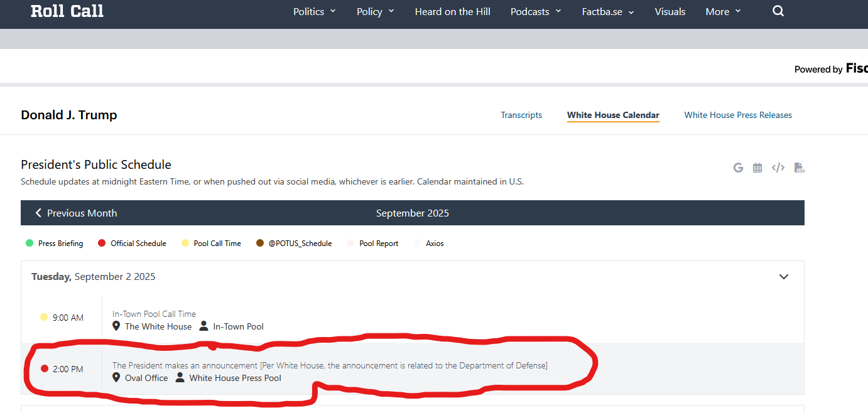Click the President's Public Schedule heading
The image size is (868, 413).
click(96, 164)
